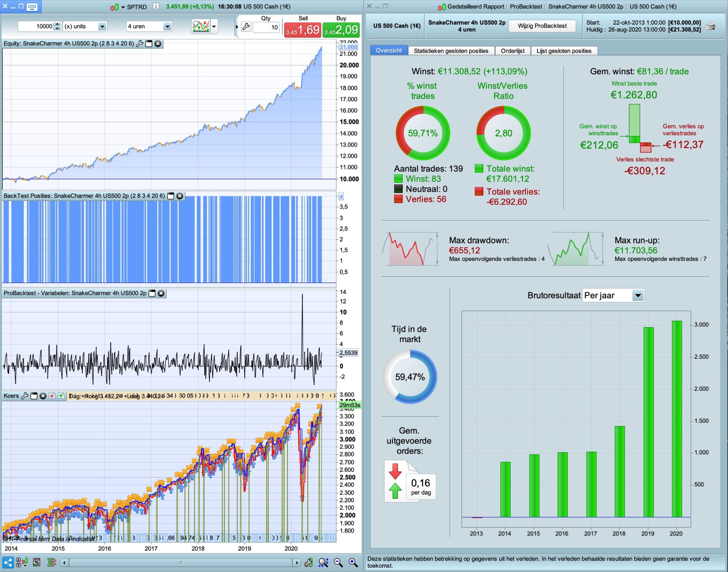Click the Wijzig ProBacktest button

pos(542,26)
